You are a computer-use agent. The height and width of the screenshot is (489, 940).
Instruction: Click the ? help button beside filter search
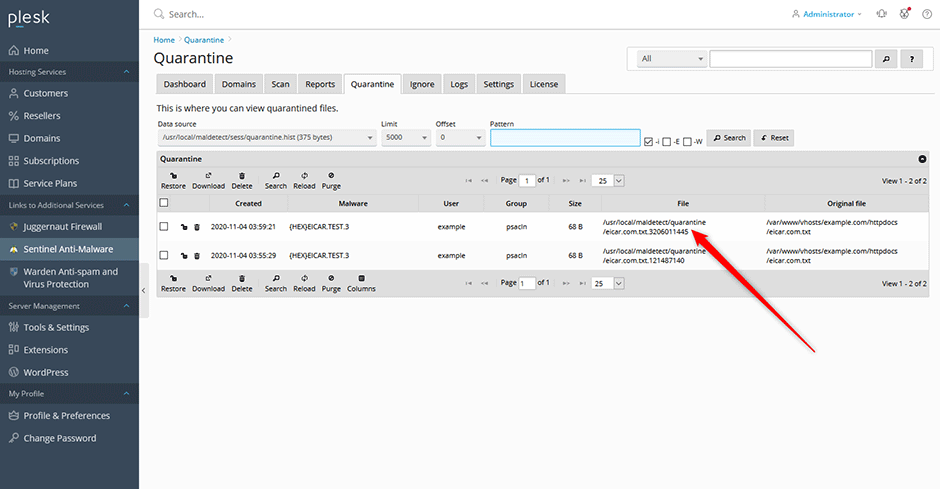[x=912, y=59]
